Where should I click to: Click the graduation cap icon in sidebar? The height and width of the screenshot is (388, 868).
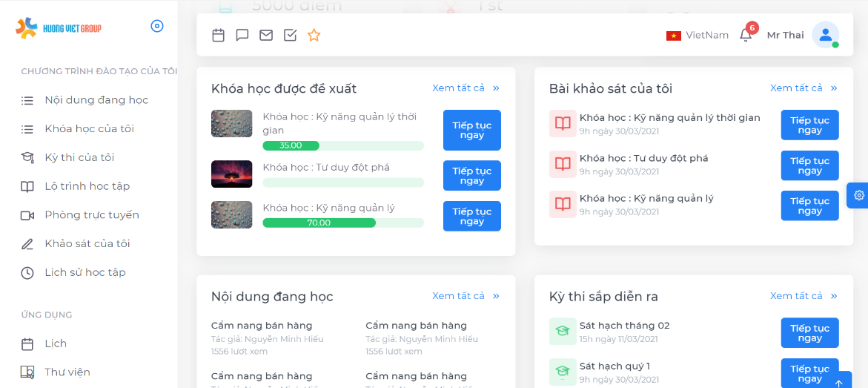[27, 157]
